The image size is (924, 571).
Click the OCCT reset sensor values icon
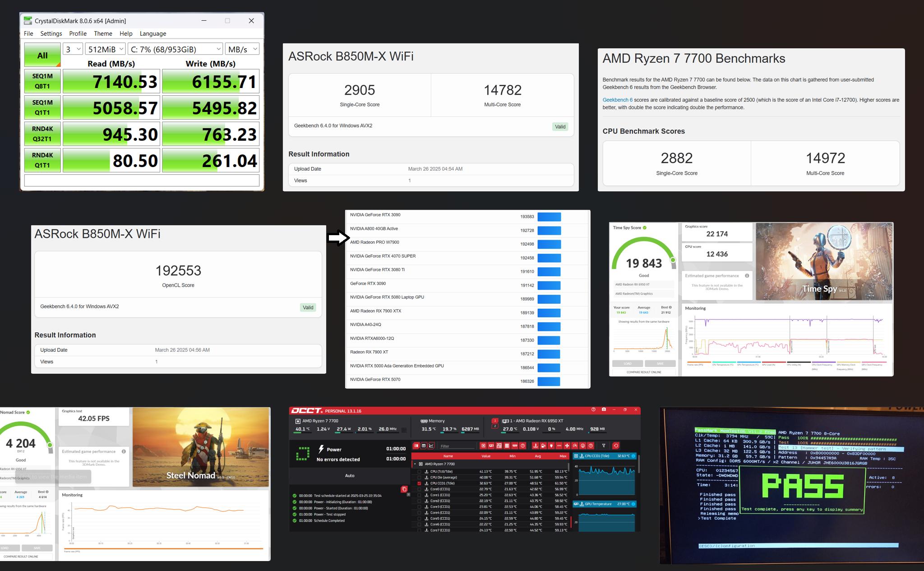click(616, 446)
